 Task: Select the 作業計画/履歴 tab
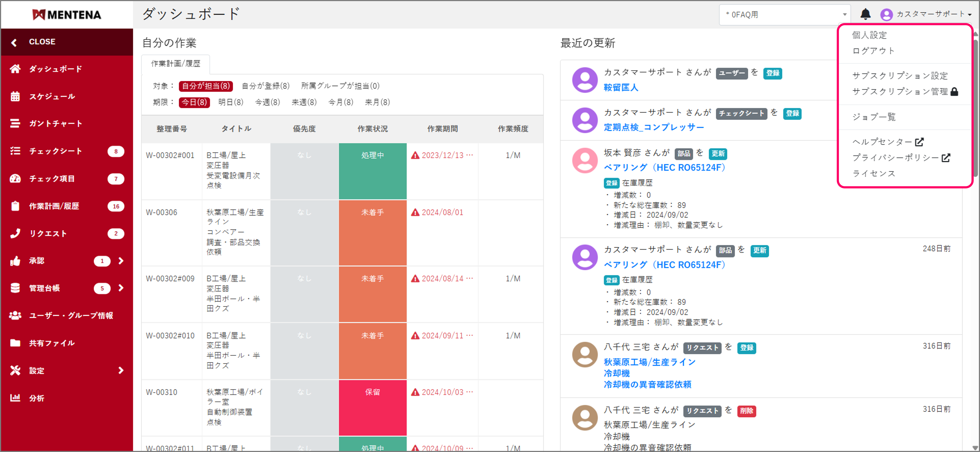pyautogui.click(x=176, y=64)
